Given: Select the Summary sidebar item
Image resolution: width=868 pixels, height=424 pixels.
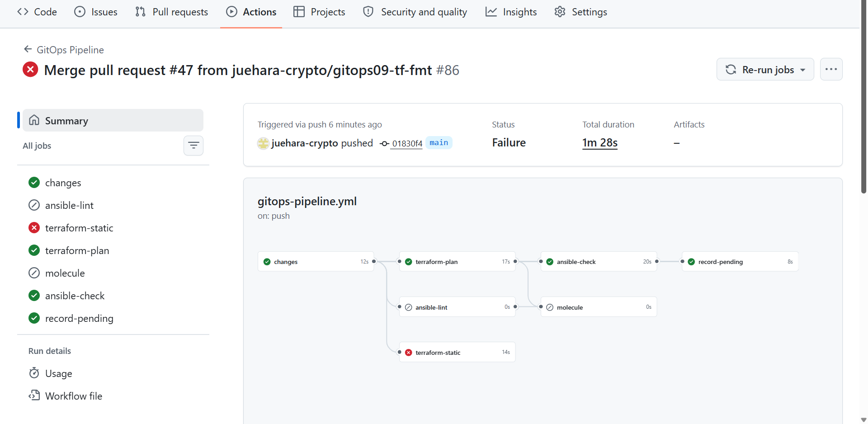Looking at the screenshot, I should [113, 120].
